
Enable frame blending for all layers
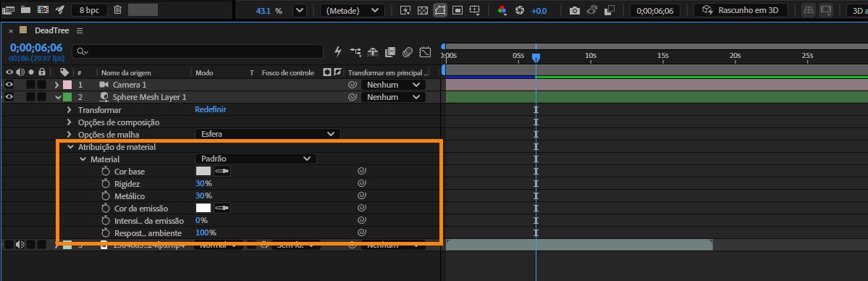390,52
